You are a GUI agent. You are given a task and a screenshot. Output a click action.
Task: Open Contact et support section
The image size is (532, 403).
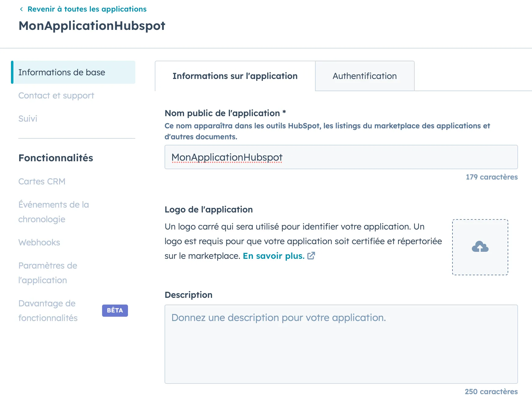56,95
